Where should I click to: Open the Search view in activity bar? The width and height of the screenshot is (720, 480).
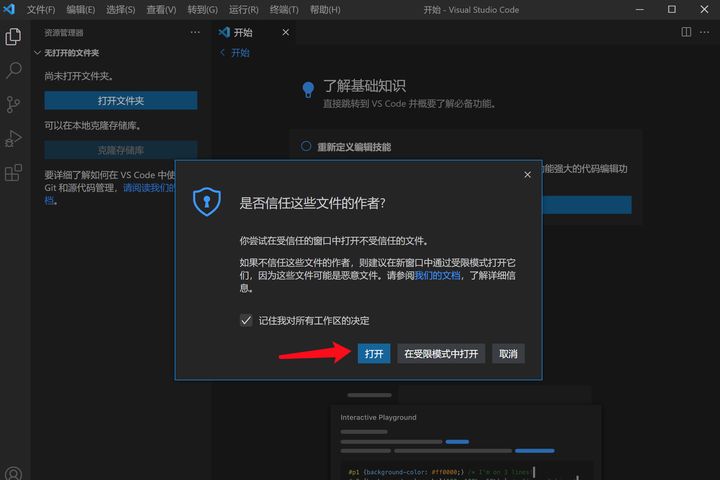tap(13, 71)
